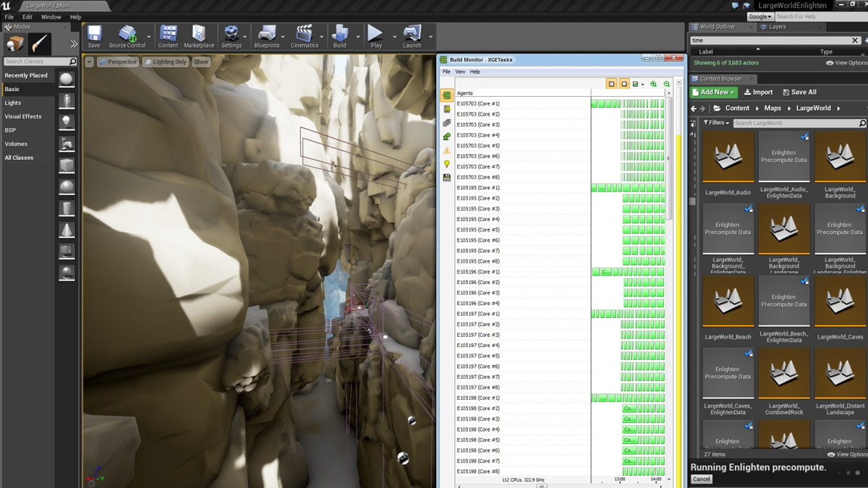This screenshot has height=488, width=868.
Task: Open View Options in World Outliner
Action: pos(846,64)
